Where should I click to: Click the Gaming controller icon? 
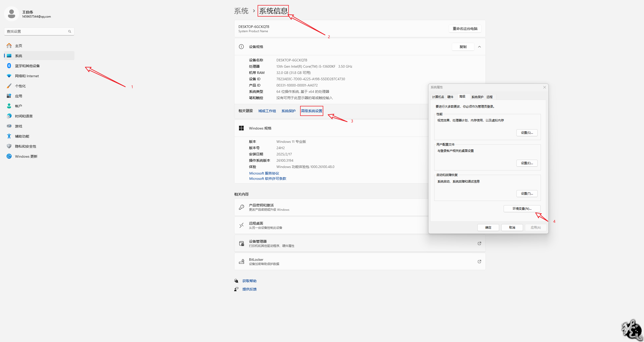point(9,126)
